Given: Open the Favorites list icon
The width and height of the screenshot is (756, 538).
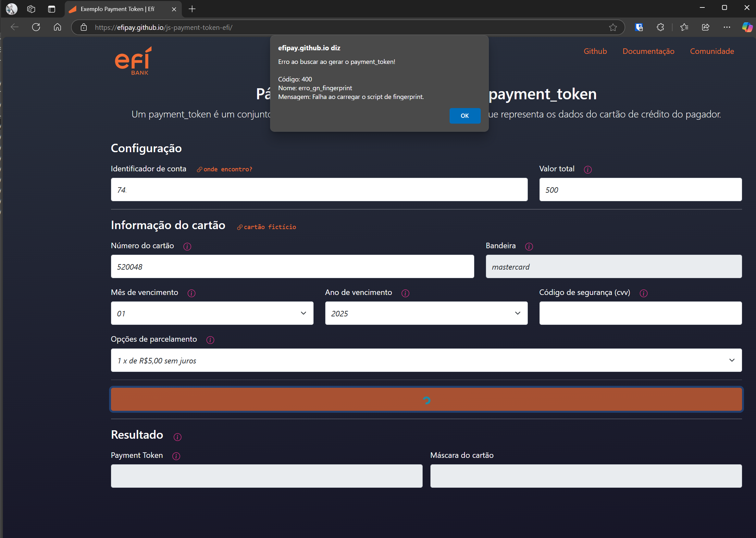Looking at the screenshot, I should click(684, 27).
